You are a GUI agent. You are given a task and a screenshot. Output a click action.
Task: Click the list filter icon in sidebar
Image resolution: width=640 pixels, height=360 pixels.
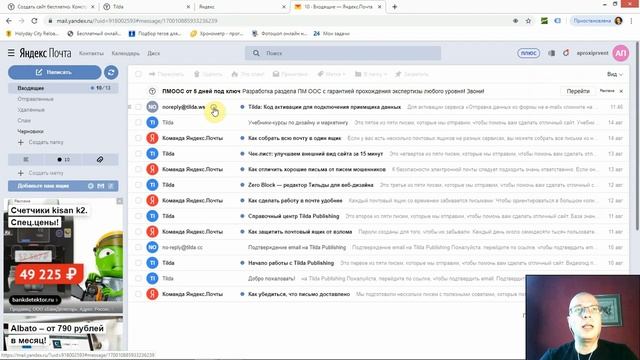[26, 160]
